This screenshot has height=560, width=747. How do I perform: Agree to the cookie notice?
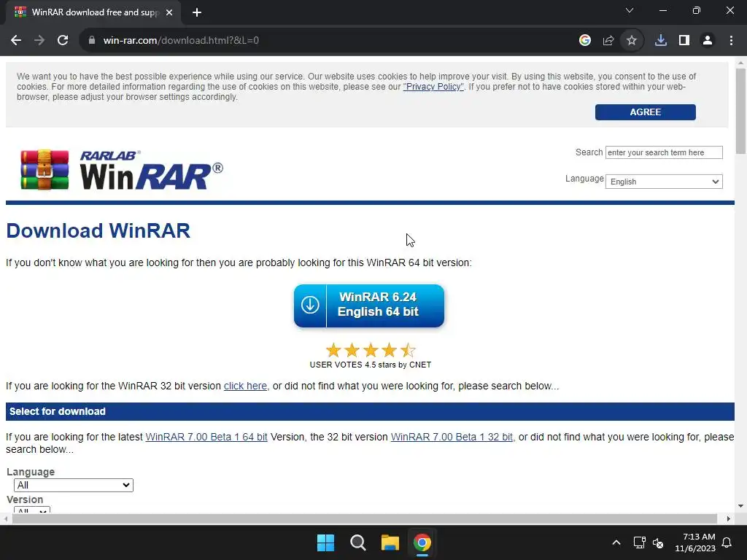tap(645, 112)
